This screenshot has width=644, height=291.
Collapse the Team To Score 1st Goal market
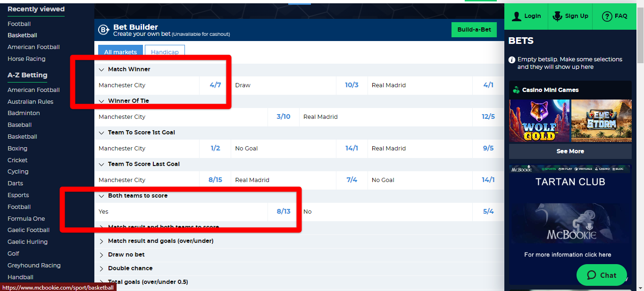(x=101, y=133)
